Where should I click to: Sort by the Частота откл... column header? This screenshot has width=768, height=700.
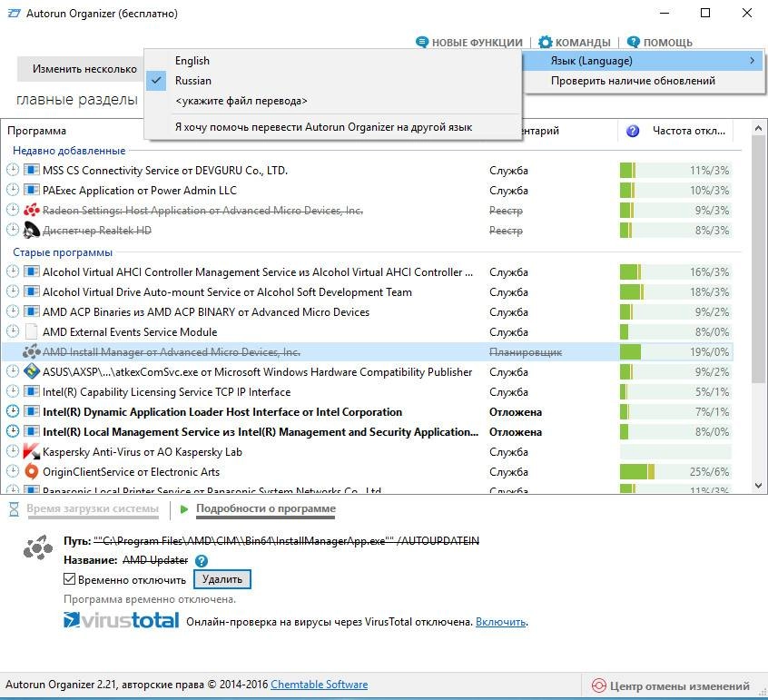689,131
